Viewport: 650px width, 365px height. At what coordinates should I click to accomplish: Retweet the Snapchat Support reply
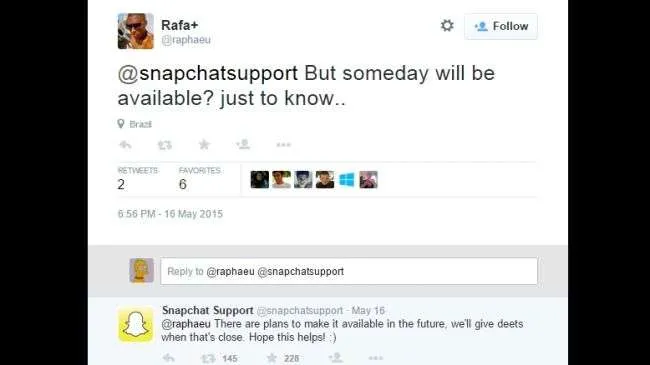pos(208,358)
